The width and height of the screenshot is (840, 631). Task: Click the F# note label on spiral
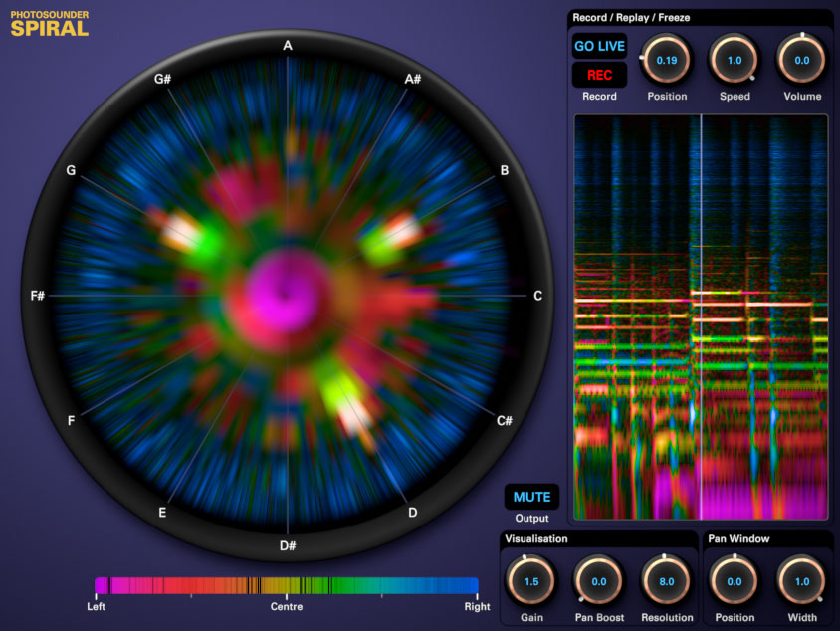(x=38, y=296)
